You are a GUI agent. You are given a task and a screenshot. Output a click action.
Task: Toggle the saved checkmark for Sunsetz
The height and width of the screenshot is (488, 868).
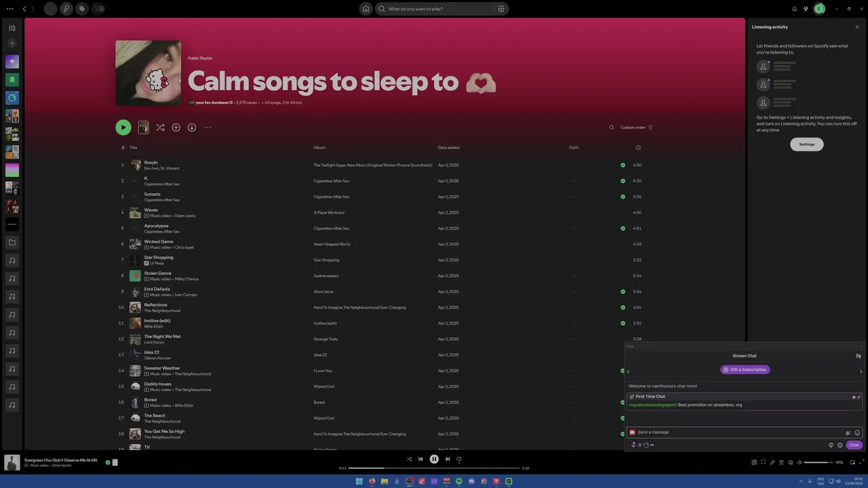pyautogui.click(x=623, y=197)
